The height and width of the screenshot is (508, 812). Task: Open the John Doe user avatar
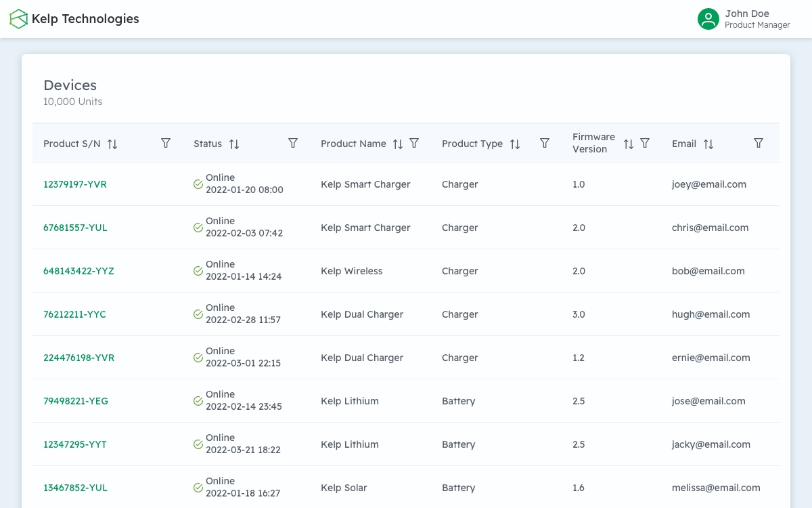coord(708,19)
